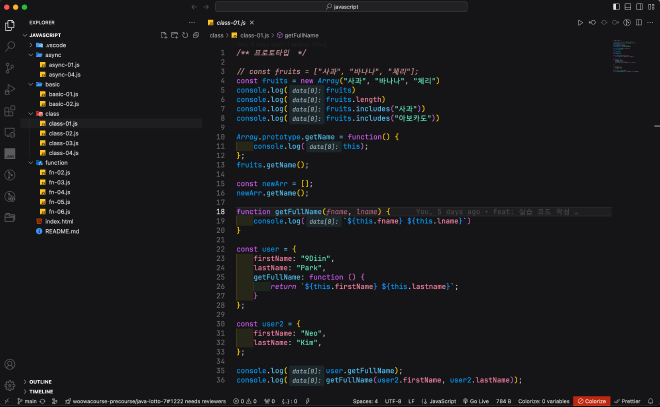Click the New File icon in Explorer

[164, 34]
